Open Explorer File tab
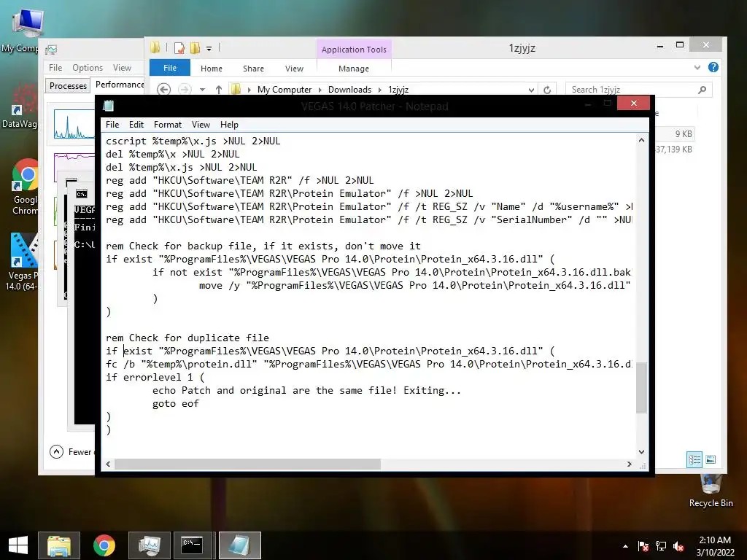Viewport: 747px width, 560px height. pos(170,68)
